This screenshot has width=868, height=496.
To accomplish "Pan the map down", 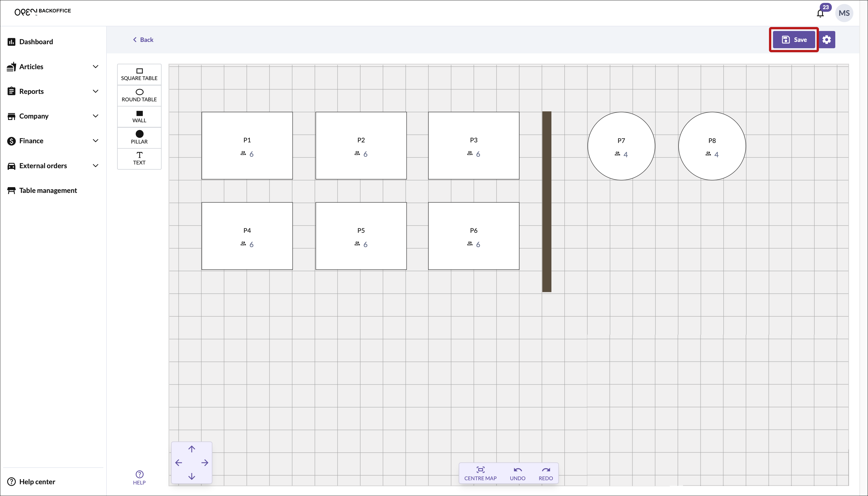I will pos(192,476).
